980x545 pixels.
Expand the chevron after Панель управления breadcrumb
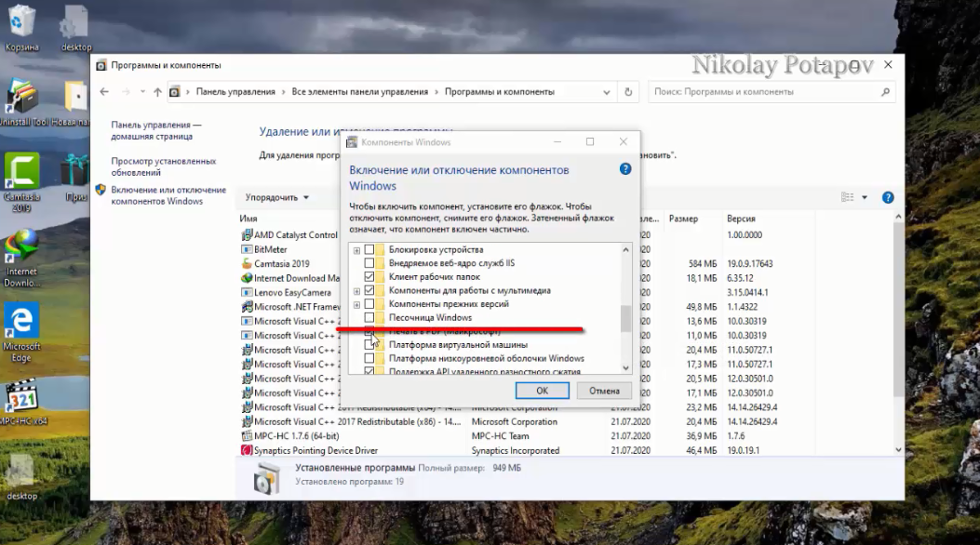click(283, 92)
